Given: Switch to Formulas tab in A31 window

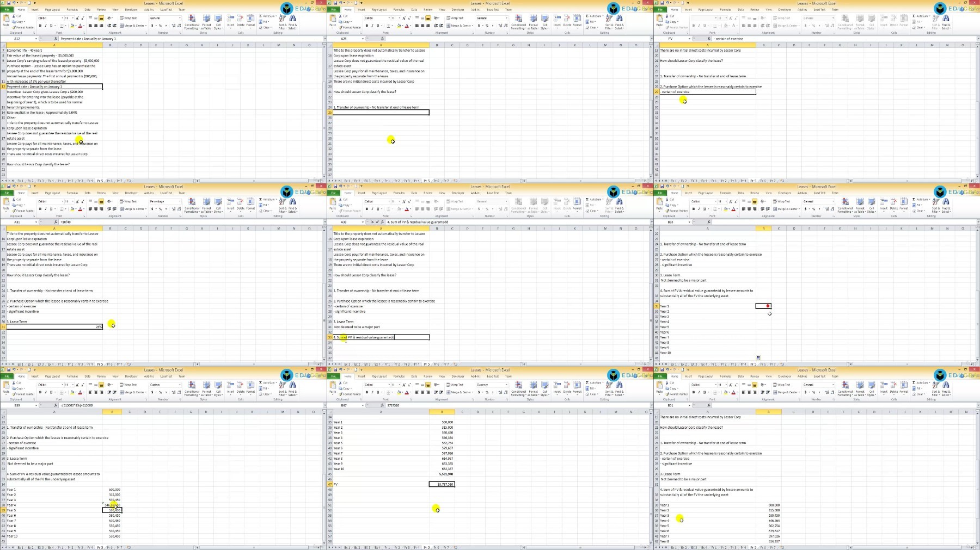Looking at the screenshot, I should coord(72,193).
